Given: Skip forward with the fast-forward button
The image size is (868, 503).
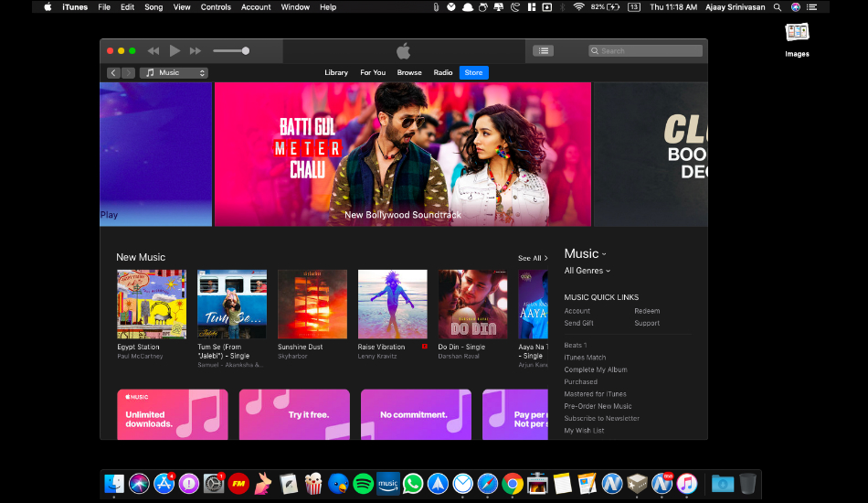Looking at the screenshot, I should click(x=196, y=51).
